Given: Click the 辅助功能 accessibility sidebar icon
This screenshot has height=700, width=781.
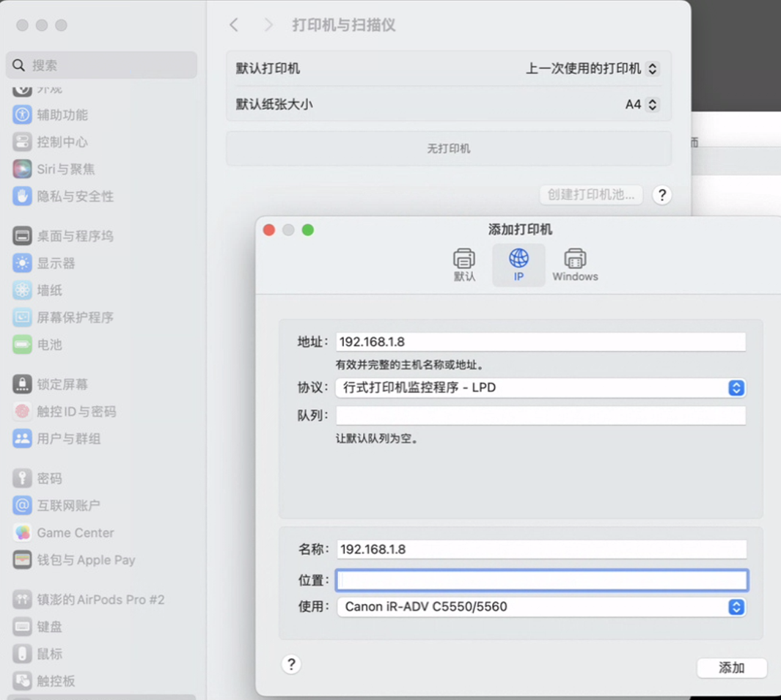Looking at the screenshot, I should 22,115.
